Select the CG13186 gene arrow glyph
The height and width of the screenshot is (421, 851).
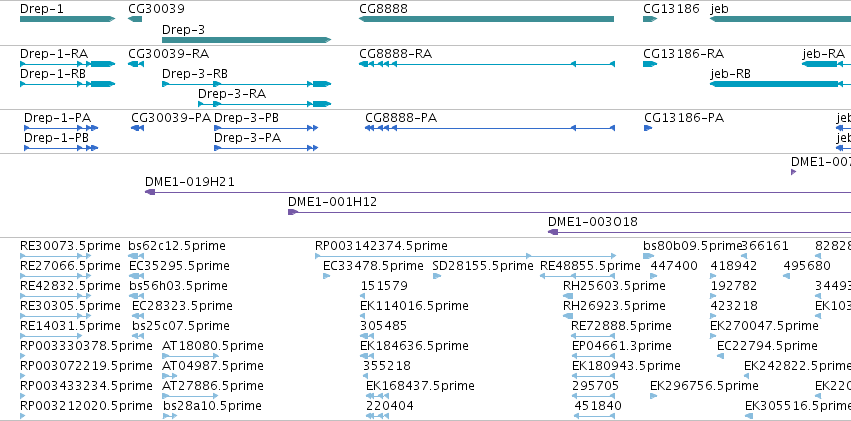click(650, 19)
